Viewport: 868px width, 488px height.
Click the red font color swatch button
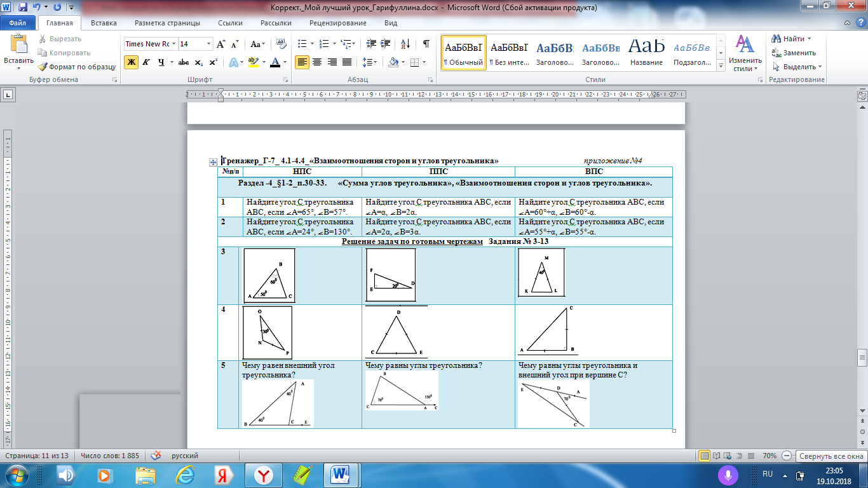coord(274,62)
